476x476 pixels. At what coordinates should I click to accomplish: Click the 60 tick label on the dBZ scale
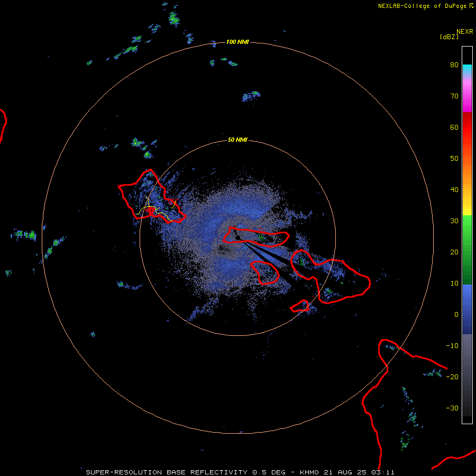tap(454, 127)
